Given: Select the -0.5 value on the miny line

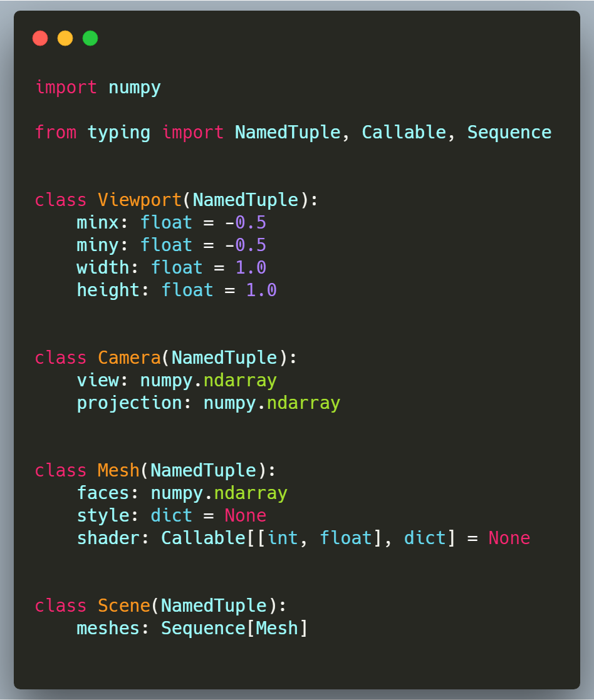Looking at the screenshot, I should [246, 245].
